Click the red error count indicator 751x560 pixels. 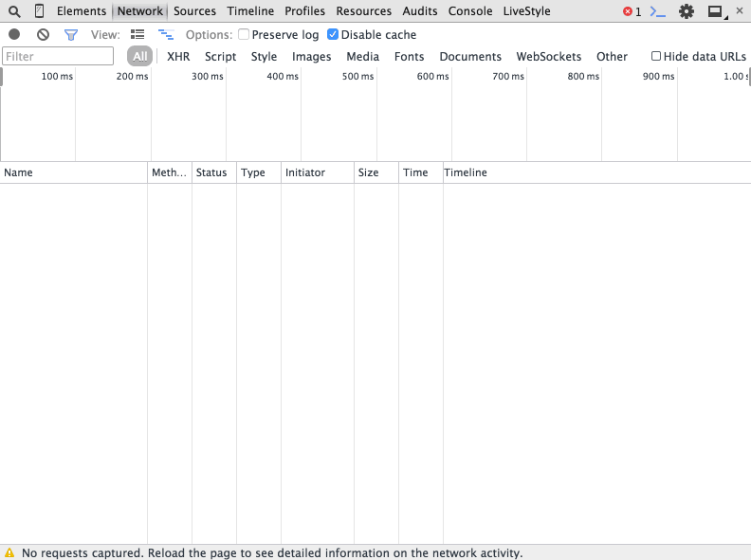click(x=632, y=11)
